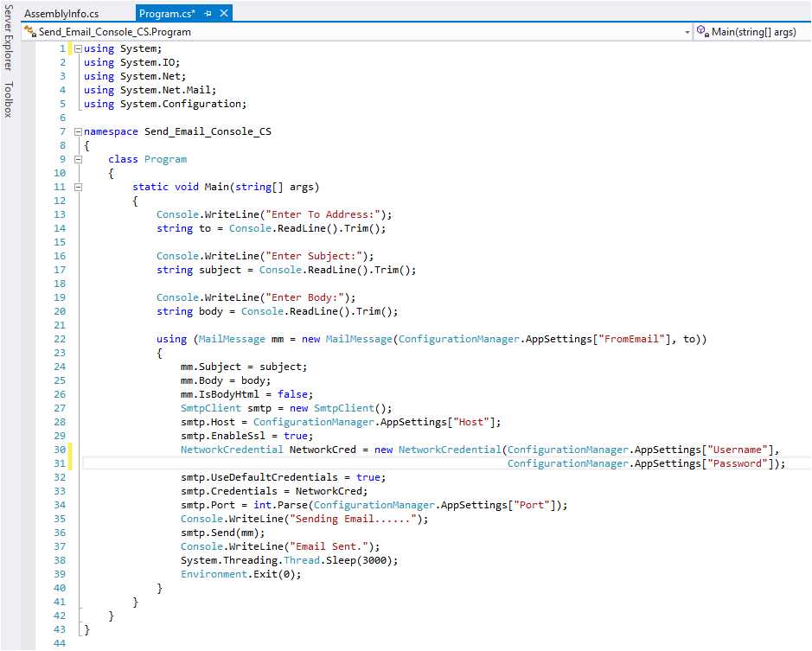This screenshot has height=651, width=812.
Task: Pin the Program.cs tab
Action: [x=208, y=14]
